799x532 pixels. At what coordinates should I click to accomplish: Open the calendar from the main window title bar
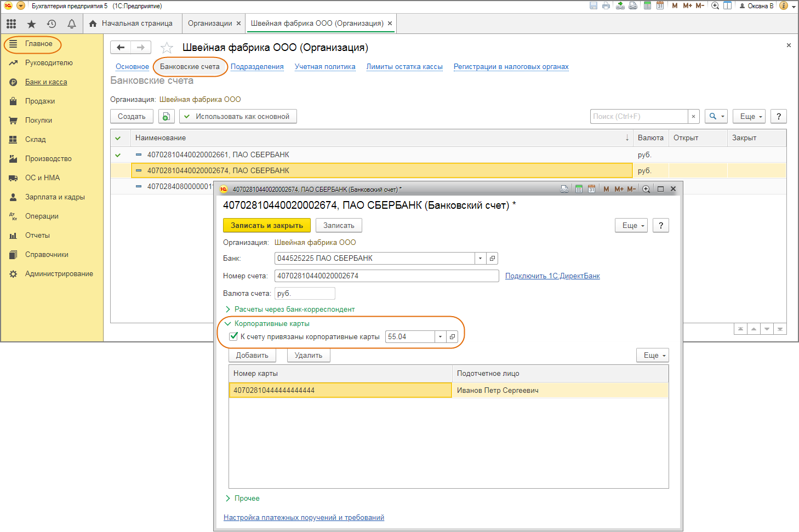point(660,6)
